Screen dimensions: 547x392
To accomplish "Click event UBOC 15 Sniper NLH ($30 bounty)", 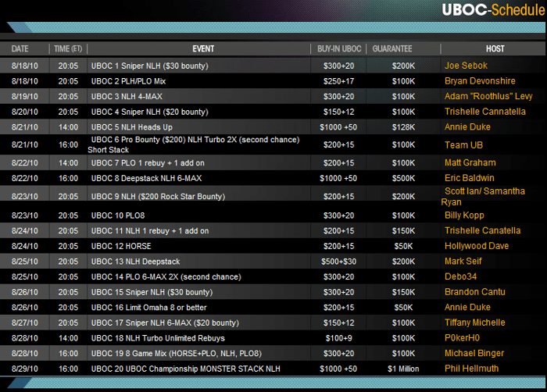I will (152, 292).
